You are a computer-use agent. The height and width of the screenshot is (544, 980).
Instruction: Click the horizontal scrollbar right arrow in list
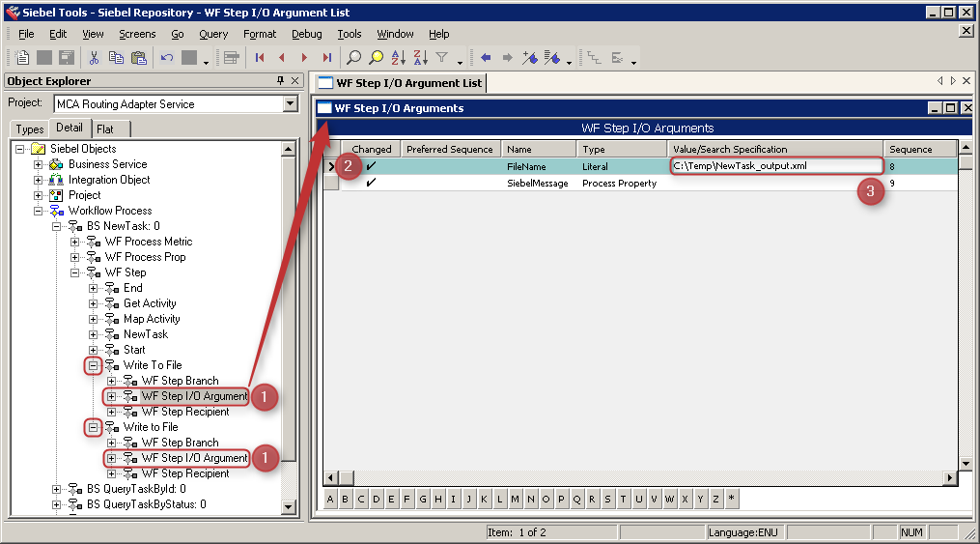[x=950, y=477]
